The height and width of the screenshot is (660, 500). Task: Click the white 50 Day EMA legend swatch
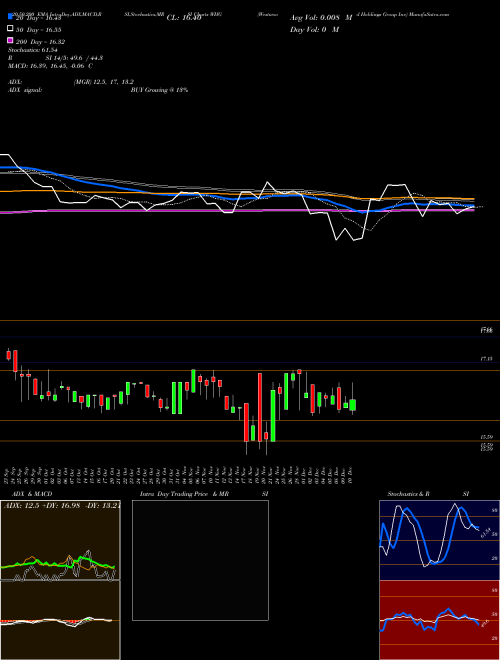11,29
